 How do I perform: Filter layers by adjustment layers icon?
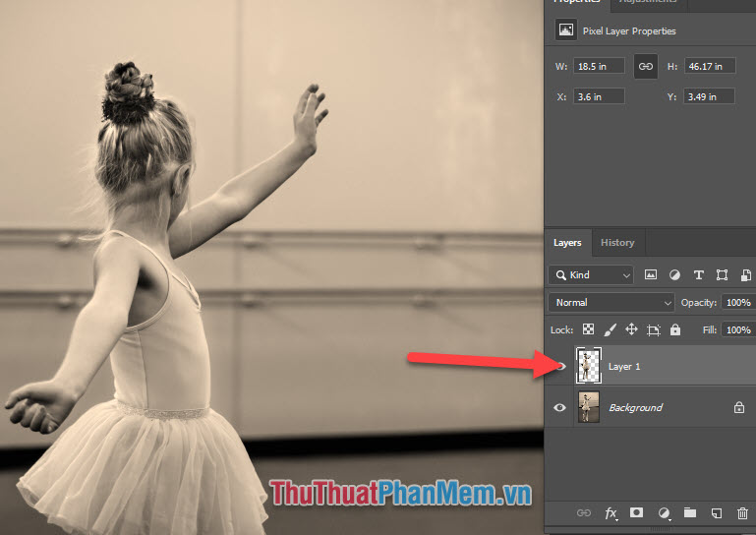pos(674,275)
